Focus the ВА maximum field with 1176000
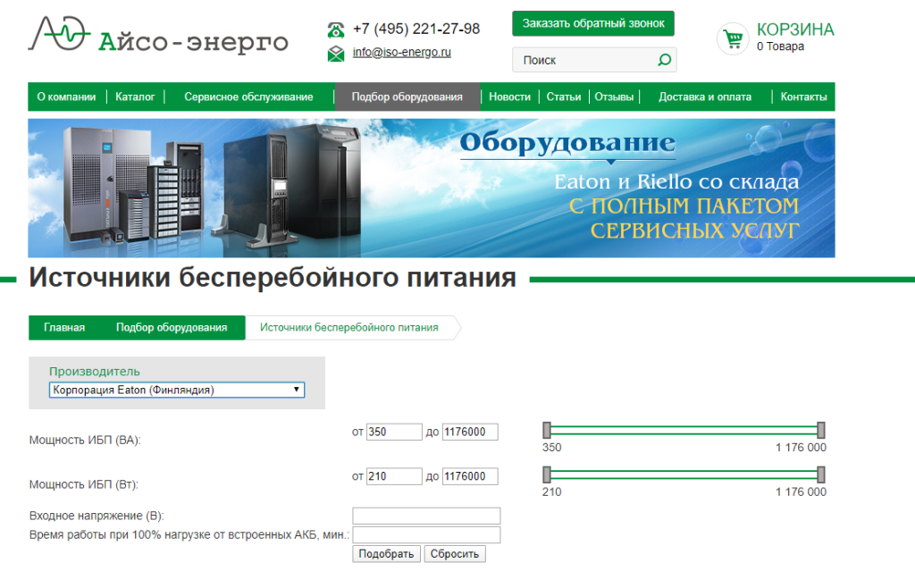 (x=470, y=432)
